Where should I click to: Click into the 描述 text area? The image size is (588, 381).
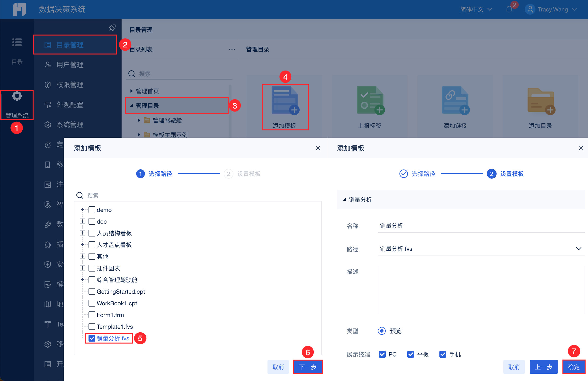click(481, 290)
